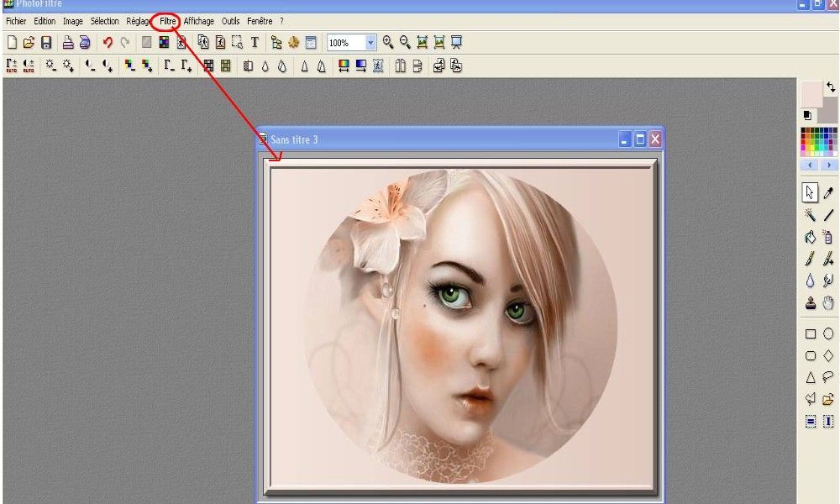Screen dimensions: 840x504
Task: Undo the last action with red arrow
Action: click(x=108, y=42)
